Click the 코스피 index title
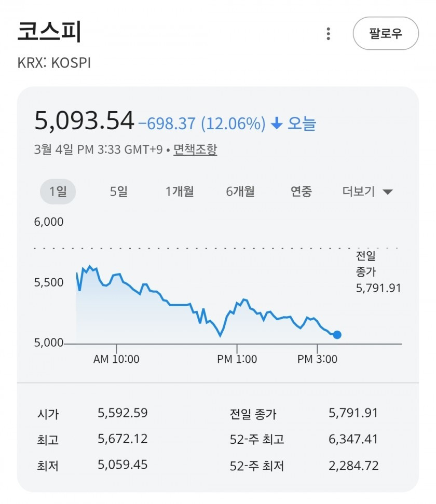Image resolution: width=436 pixels, height=504 pixels. (49, 32)
